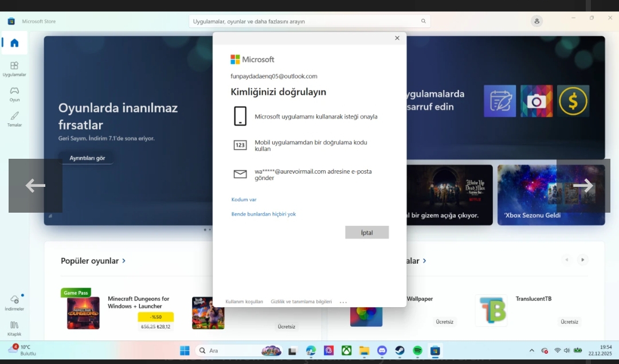
Task: Open Kitaplık in the sidebar
Action: 14,328
